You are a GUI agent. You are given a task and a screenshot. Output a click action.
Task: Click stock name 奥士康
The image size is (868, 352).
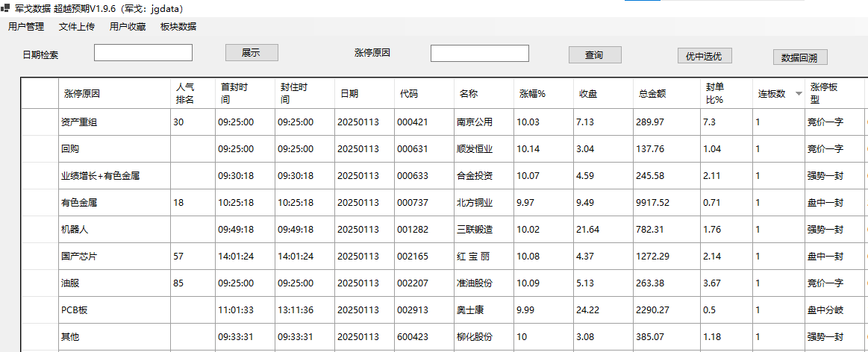[484, 310]
